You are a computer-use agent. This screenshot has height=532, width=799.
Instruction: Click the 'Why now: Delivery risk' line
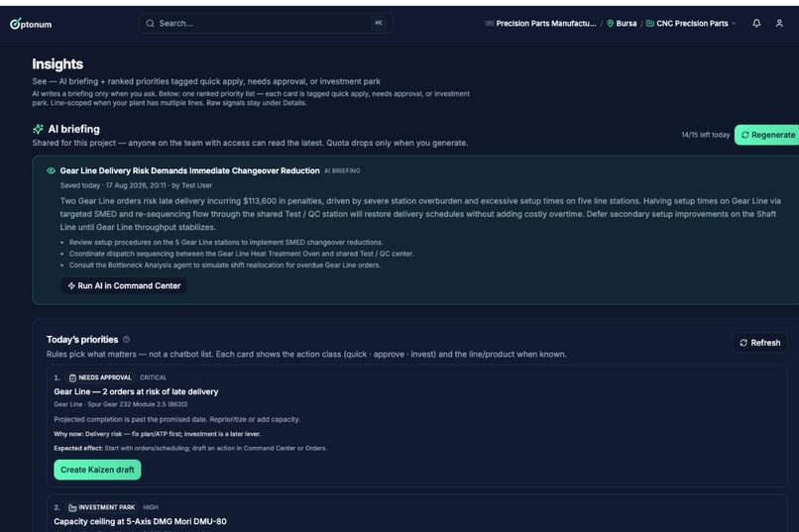158,434
